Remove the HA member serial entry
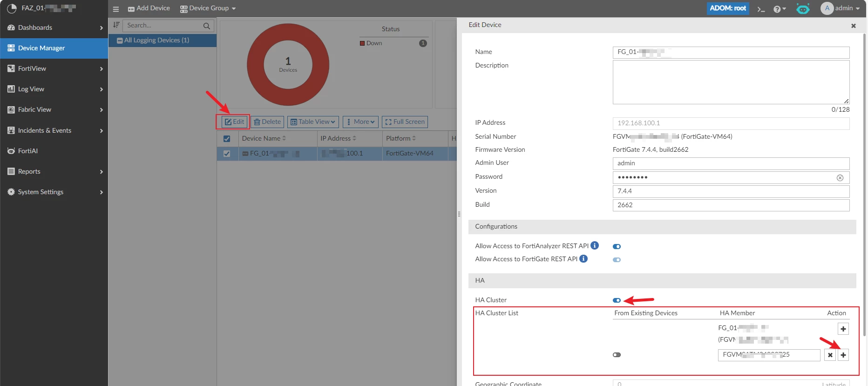This screenshot has width=868, height=386. point(830,355)
